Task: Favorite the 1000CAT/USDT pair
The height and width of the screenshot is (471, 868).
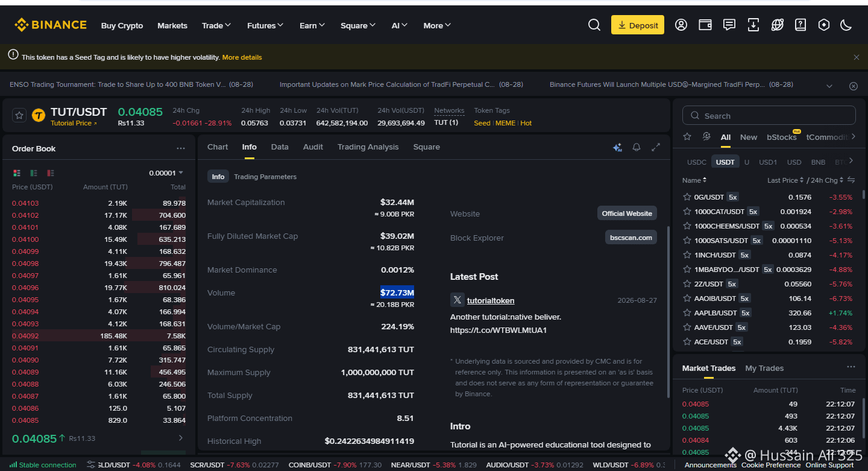Action: [687, 212]
